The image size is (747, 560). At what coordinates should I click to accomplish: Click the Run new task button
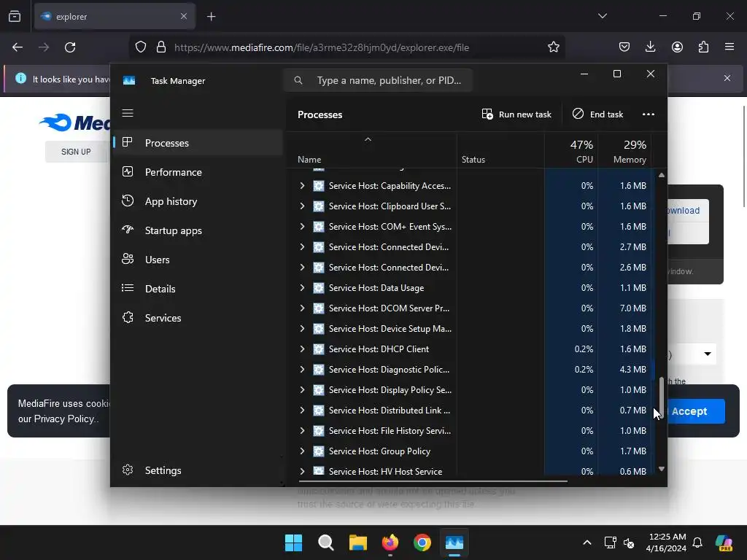(516, 114)
